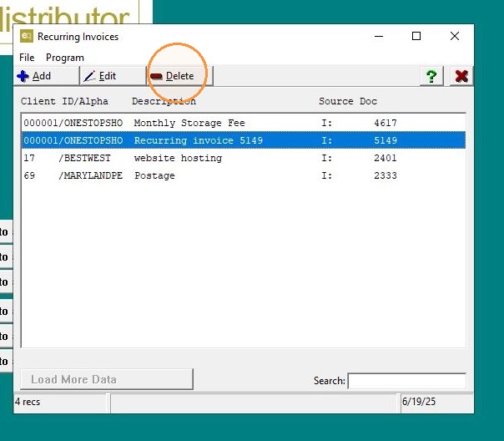The image size is (504, 441).
Task: Select the BESTWEST website hosting row
Action: coord(244,158)
